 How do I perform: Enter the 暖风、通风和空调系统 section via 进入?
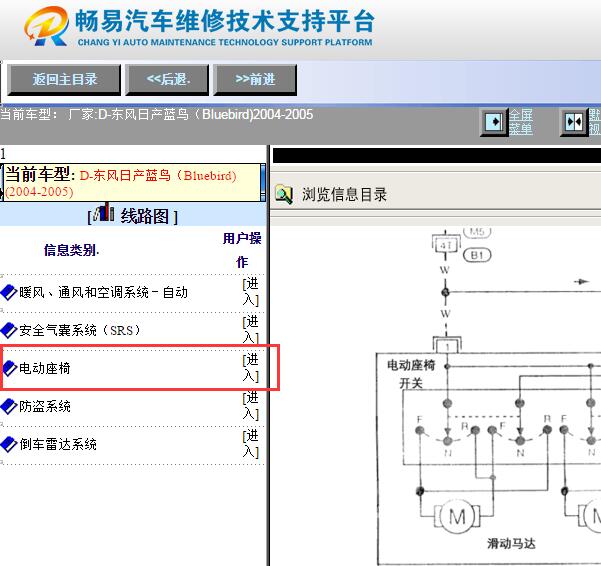pos(251,292)
